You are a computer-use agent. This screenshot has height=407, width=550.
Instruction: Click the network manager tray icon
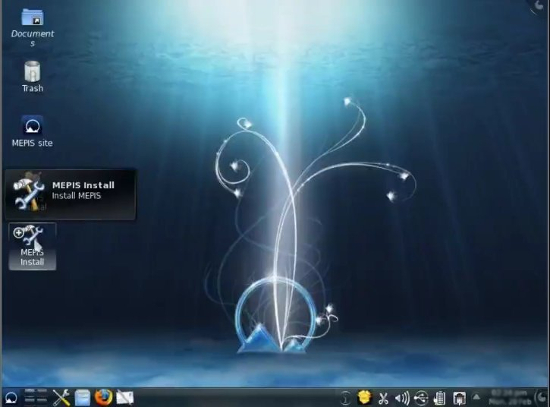tap(459, 399)
